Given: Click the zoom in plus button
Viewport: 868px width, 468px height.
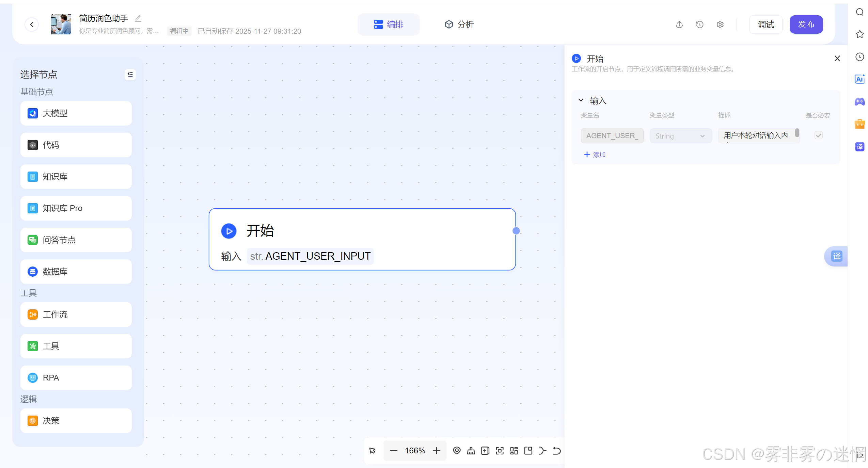Looking at the screenshot, I should (437, 451).
